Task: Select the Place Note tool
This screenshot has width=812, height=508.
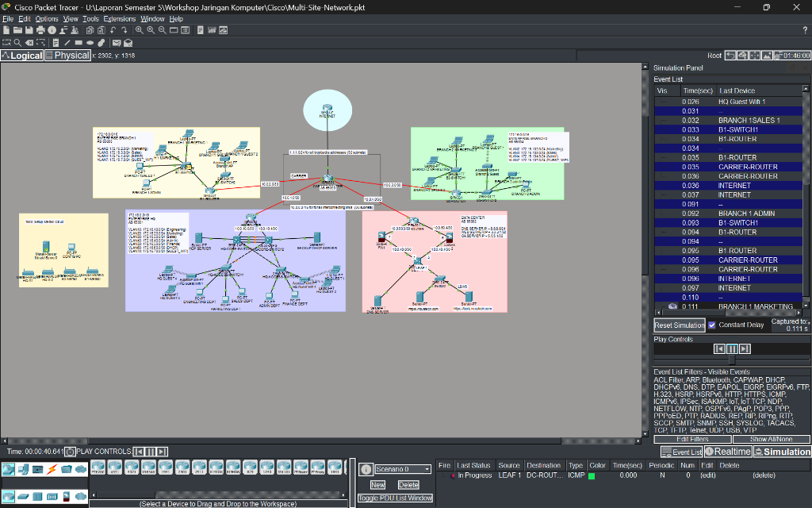Action: [56, 43]
